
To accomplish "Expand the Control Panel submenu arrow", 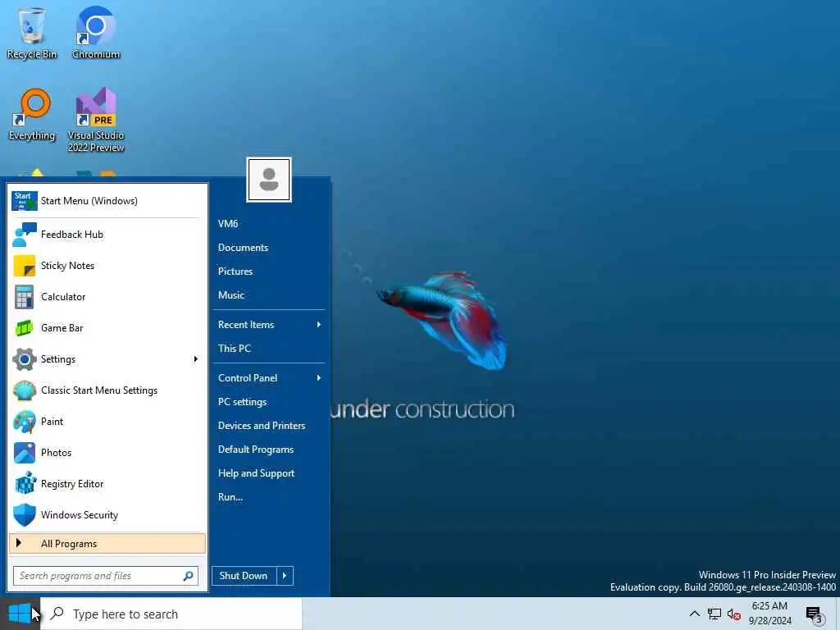I will (x=319, y=378).
